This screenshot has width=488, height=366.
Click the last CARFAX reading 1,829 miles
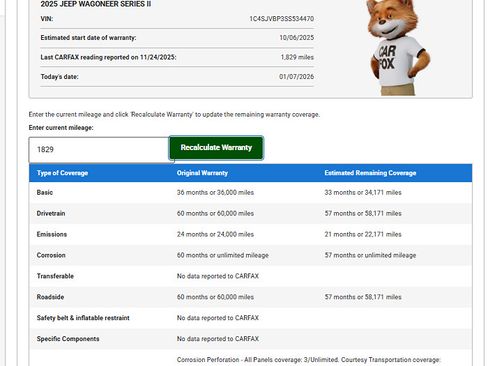(297, 57)
